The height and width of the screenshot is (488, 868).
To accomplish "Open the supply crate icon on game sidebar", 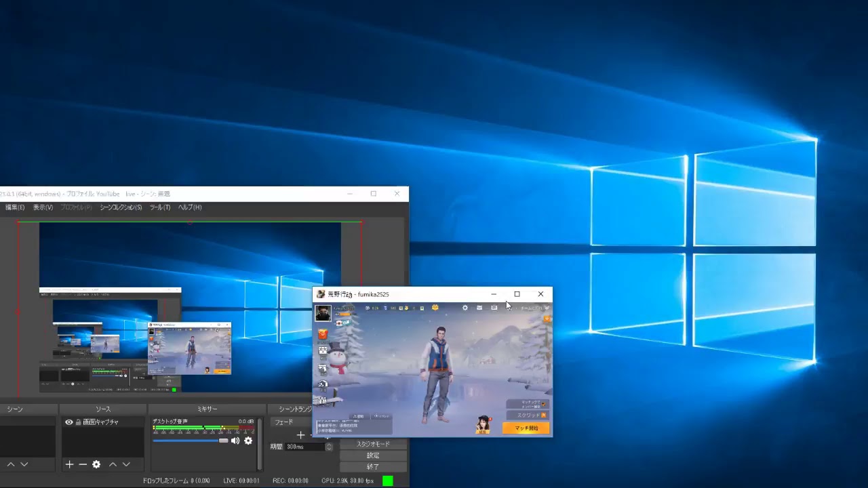I will [323, 350].
